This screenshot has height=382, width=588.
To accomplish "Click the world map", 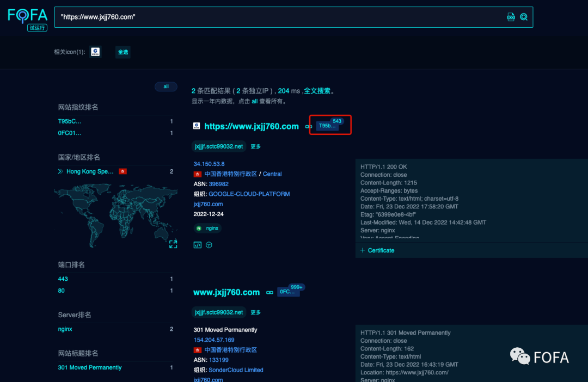I will (x=115, y=215).
